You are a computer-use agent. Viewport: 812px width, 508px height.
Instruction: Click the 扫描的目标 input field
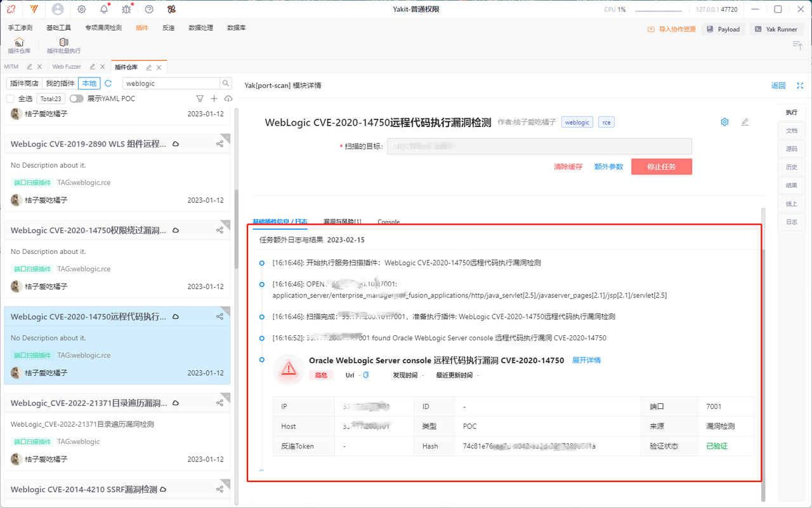tap(540, 146)
